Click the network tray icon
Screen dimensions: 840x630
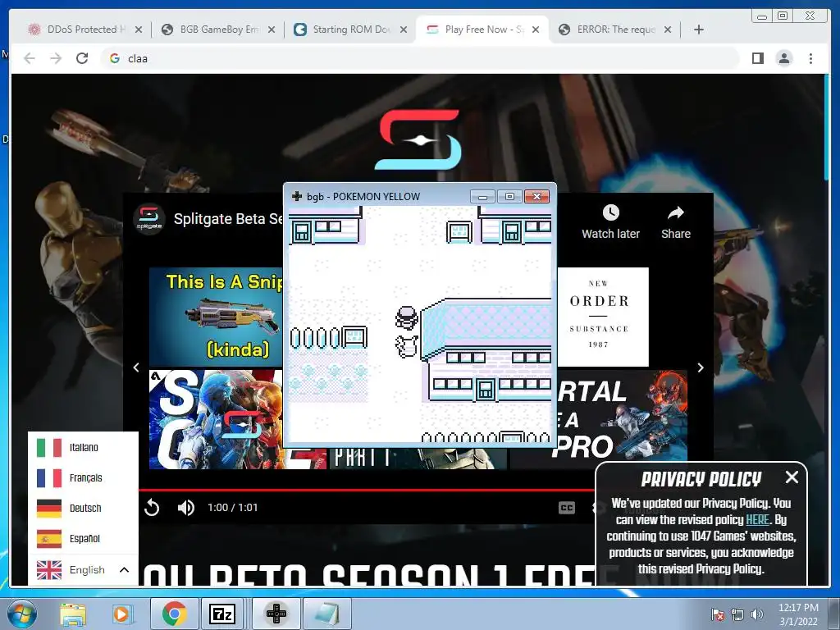pos(737,614)
